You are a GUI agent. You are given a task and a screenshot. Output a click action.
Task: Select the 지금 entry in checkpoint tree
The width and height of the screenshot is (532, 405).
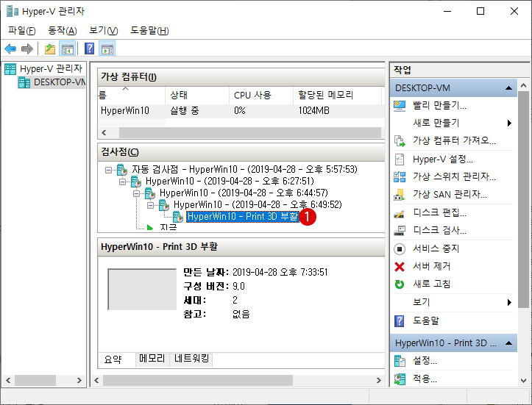(x=169, y=227)
